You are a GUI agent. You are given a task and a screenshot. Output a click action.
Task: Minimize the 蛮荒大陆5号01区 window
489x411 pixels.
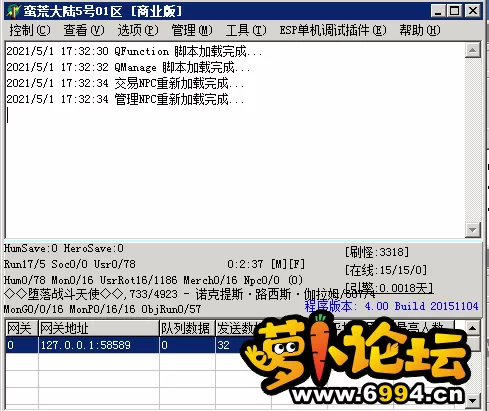[438, 11]
